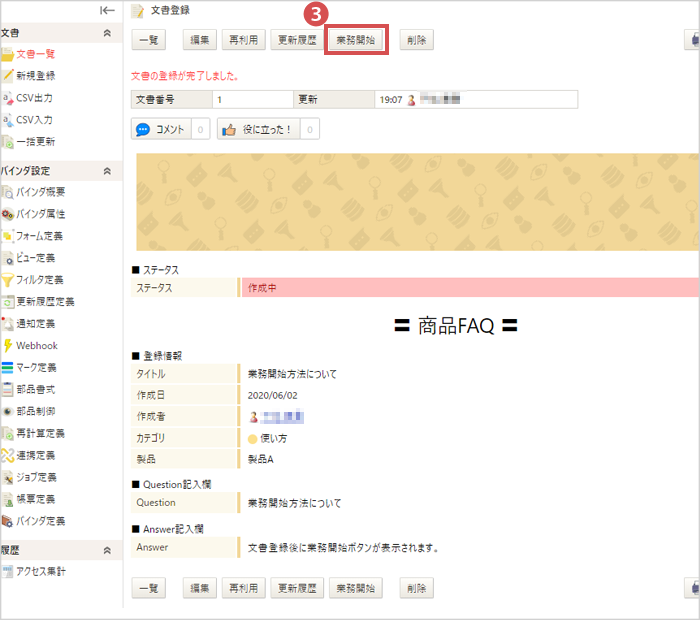The height and width of the screenshot is (620, 700).
Task: Click the 使い方 category value
Action: [x=273, y=439]
